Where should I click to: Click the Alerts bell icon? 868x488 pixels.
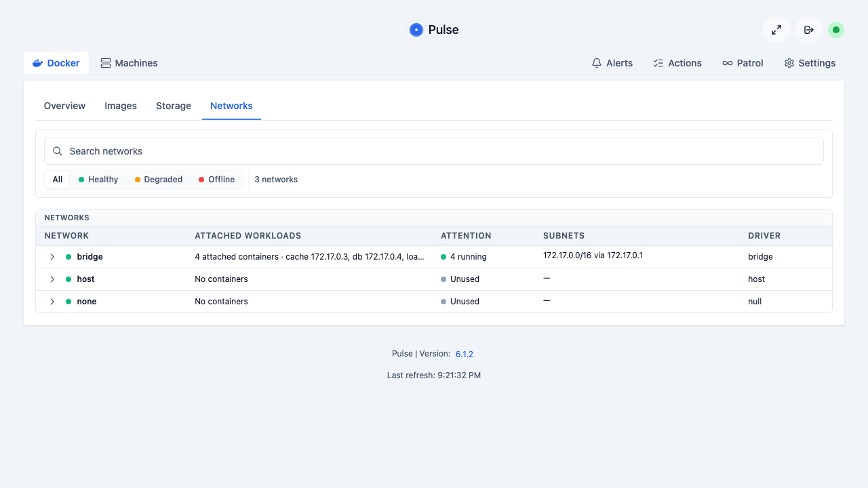pos(597,63)
